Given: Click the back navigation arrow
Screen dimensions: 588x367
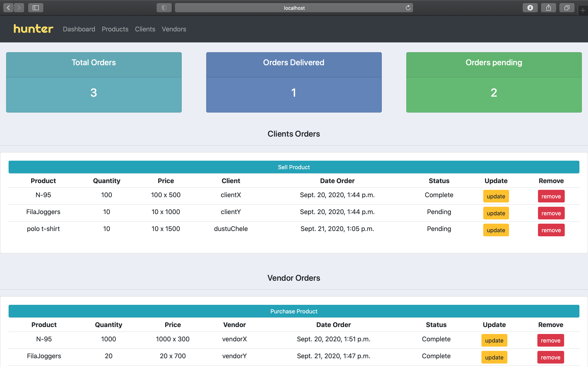Looking at the screenshot, I should tap(8, 8).
